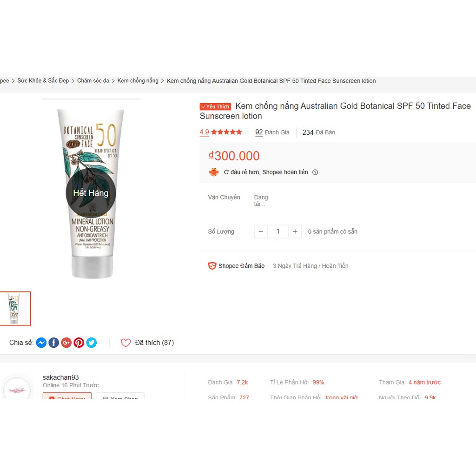Viewport: 476px width, 476px height.
Task: Click the quantity input field
Action: [278, 231]
